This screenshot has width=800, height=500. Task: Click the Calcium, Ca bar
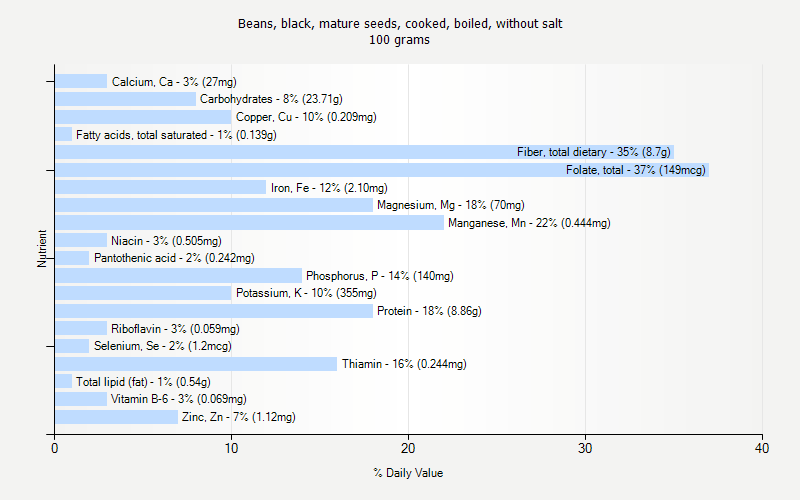pos(80,82)
